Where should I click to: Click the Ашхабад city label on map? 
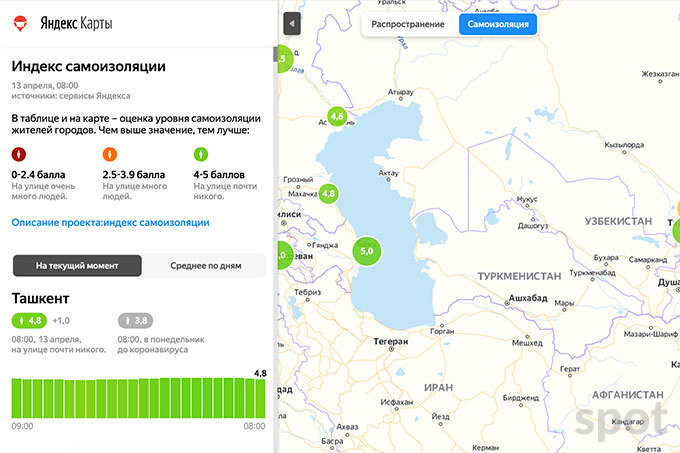[x=528, y=298]
